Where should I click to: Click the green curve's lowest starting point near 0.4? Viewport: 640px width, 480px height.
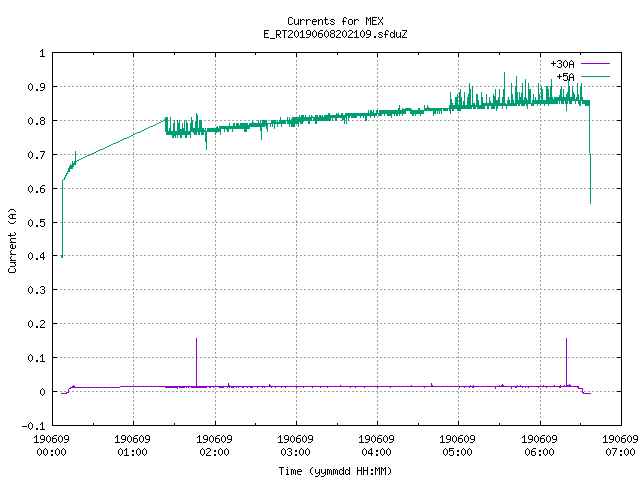pyautogui.click(x=62, y=257)
